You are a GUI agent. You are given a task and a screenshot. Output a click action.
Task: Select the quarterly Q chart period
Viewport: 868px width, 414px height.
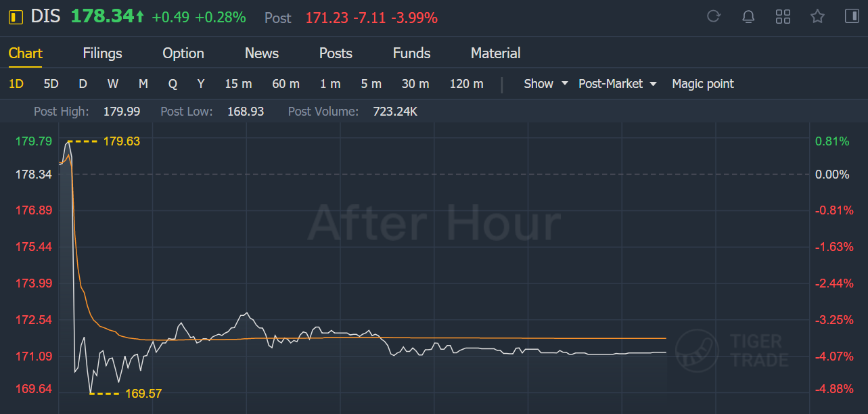click(x=173, y=84)
